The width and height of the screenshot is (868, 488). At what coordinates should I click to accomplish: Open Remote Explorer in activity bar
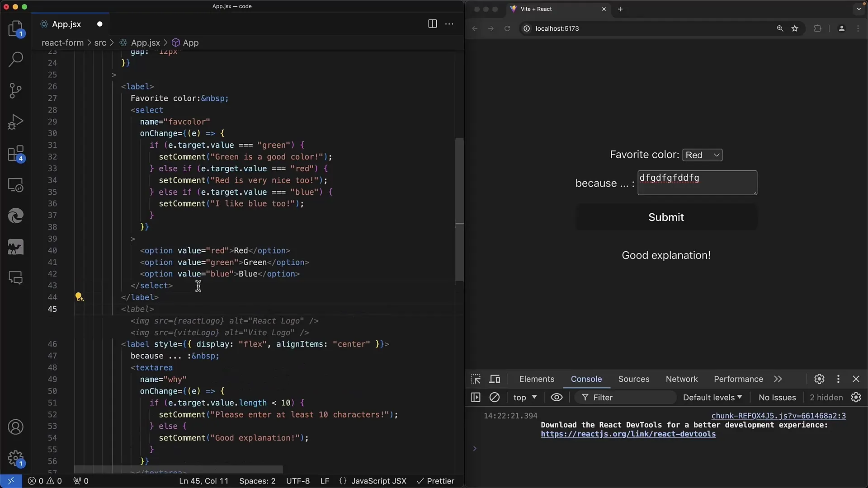[15, 185]
